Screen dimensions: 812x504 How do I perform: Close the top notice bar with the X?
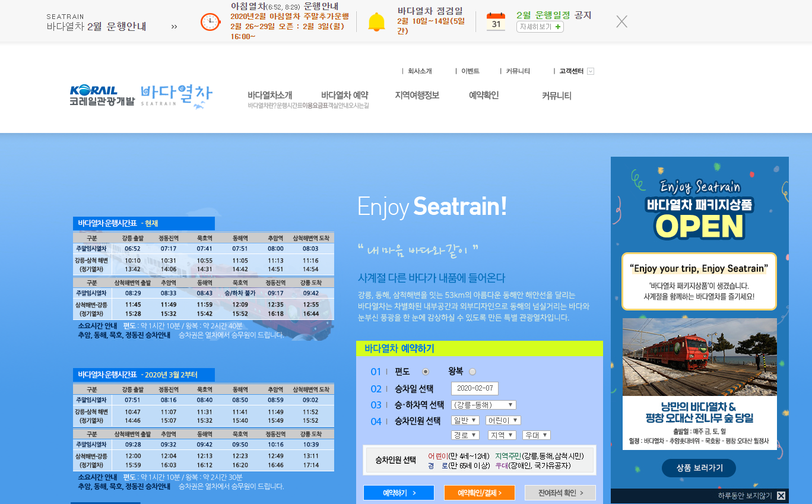621,21
